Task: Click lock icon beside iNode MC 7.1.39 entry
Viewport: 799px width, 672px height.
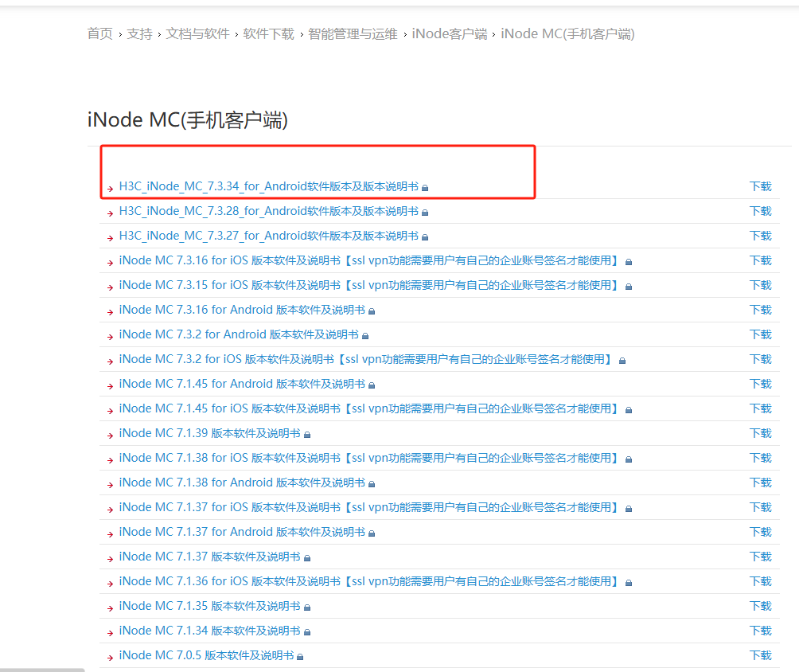Action: [x=306, y=435]
